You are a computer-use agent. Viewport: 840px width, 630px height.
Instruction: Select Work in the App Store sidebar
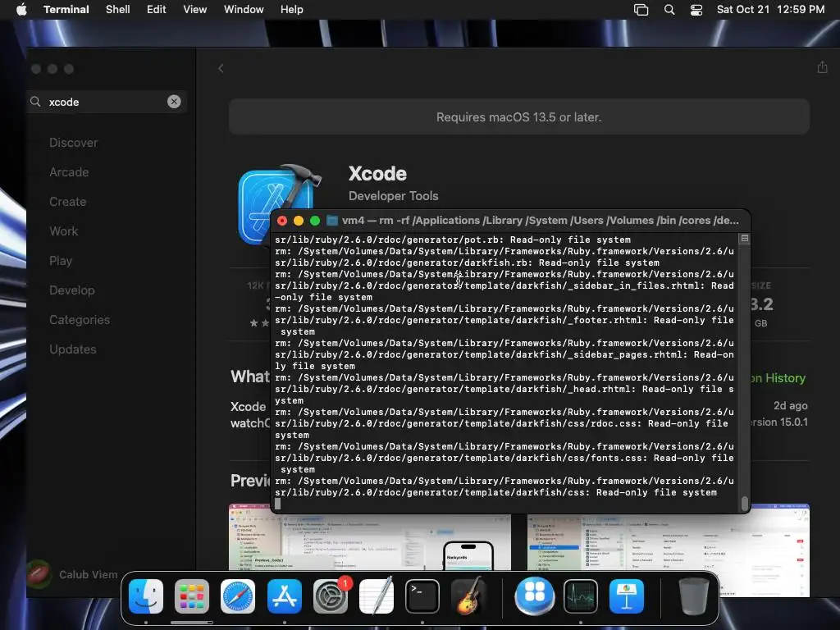click(64, 231)
